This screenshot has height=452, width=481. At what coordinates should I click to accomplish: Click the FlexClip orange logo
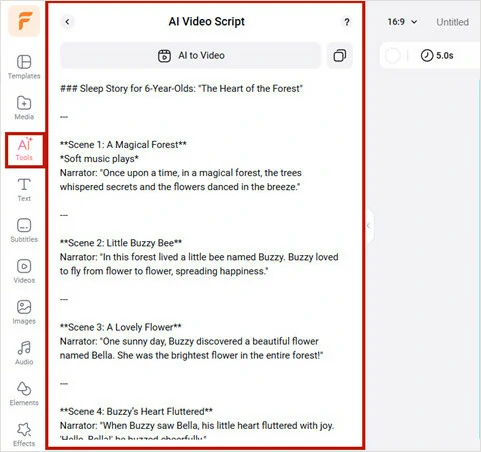click(24, 21)
